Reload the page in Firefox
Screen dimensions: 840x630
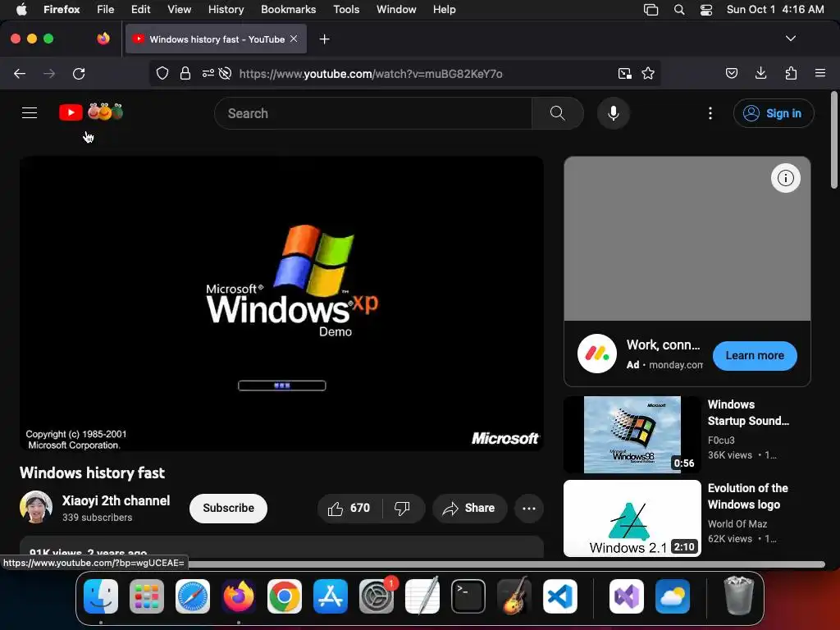[x=79, y=73]
